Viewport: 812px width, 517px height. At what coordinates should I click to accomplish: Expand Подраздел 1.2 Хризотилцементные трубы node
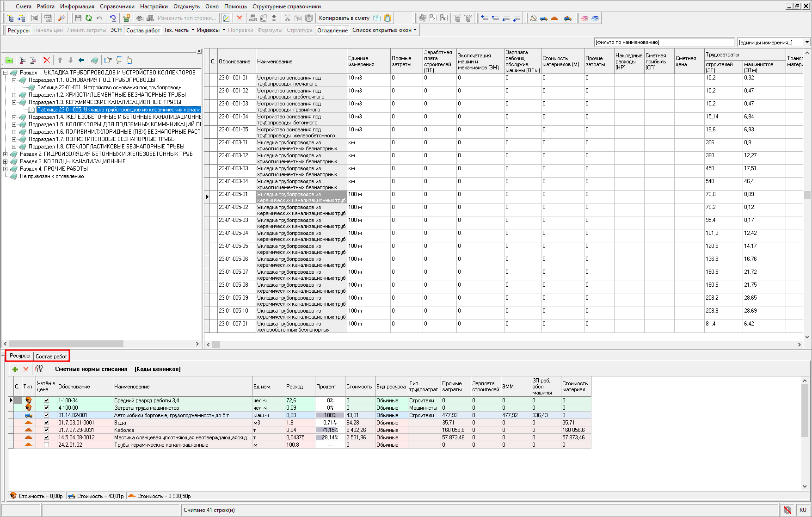tap(14, 95)
